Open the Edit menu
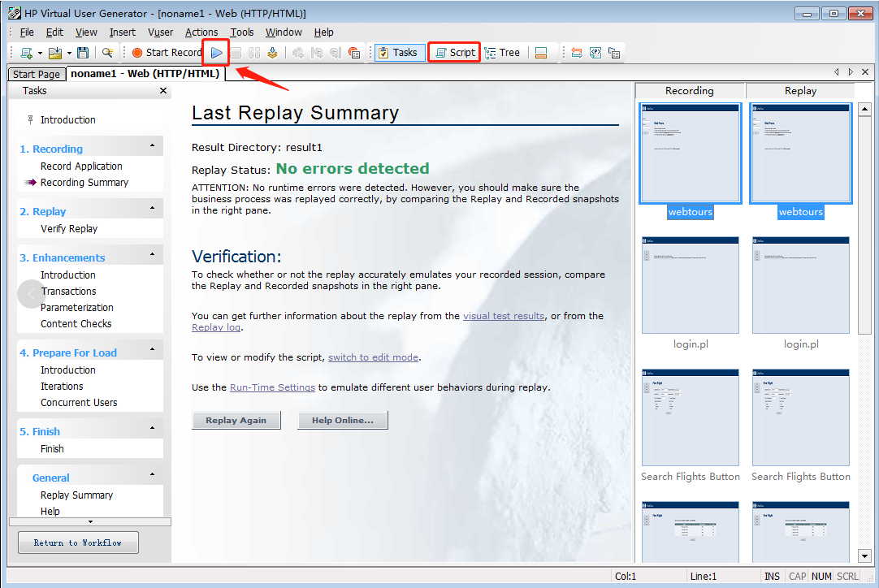879x588 pixels. [54, 32]
